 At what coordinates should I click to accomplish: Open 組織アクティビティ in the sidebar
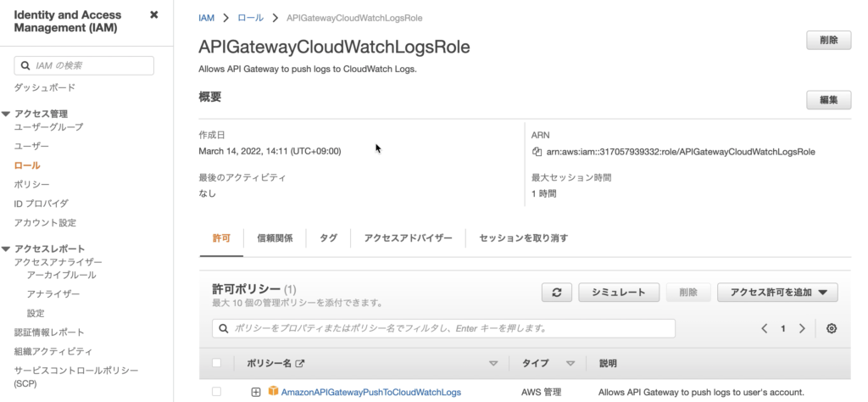click(x=53, y=352)
